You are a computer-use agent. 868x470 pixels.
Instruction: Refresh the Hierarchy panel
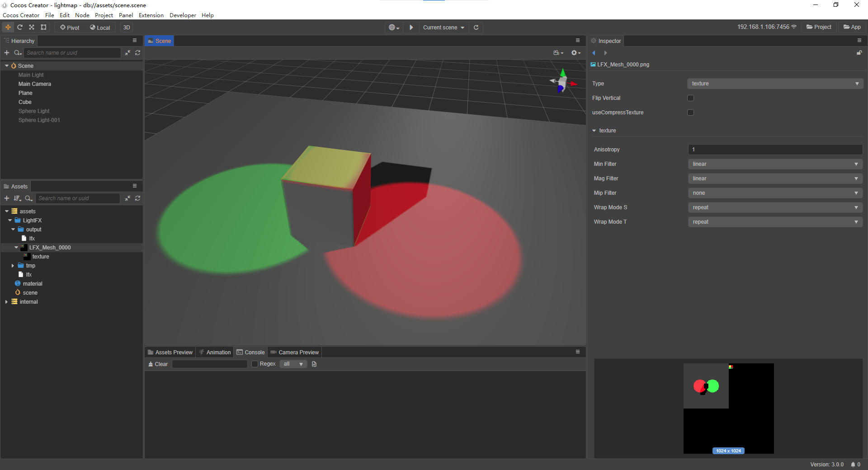[138, 53]
